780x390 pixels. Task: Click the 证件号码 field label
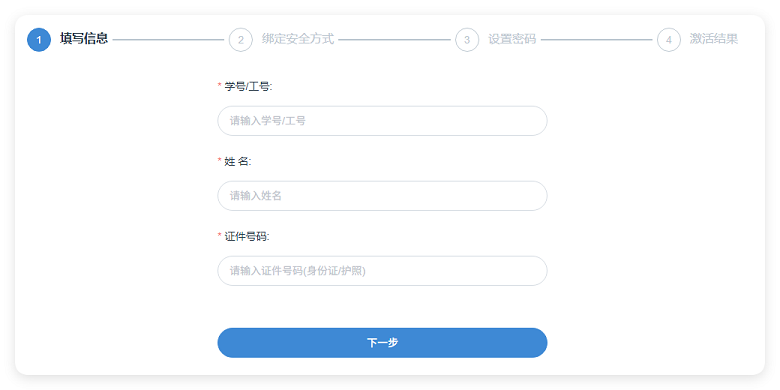pos(247,237)
